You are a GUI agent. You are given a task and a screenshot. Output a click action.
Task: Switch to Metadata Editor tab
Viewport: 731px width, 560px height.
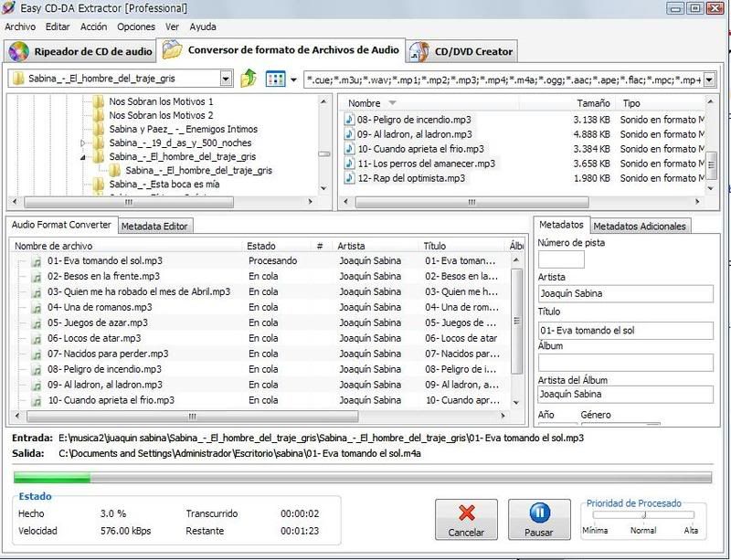tap(154, 227)
